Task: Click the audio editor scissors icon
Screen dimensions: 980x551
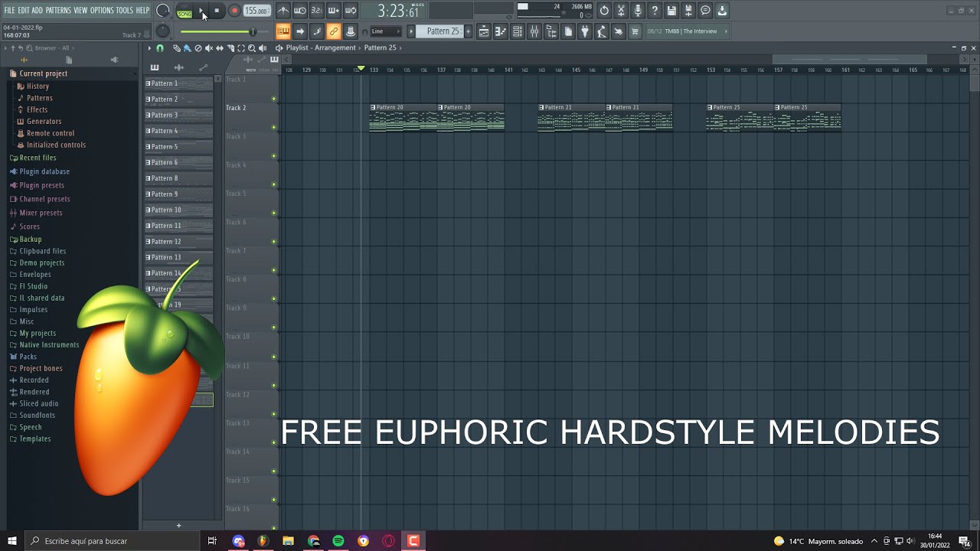Action: point(621,11)
